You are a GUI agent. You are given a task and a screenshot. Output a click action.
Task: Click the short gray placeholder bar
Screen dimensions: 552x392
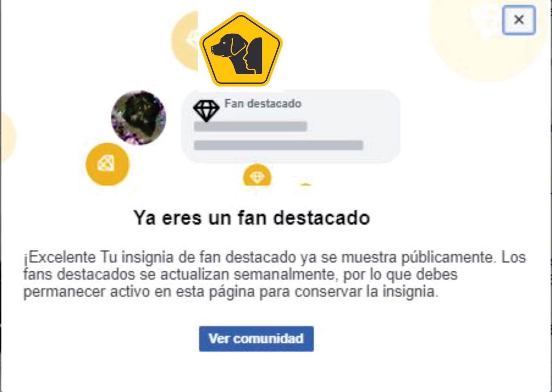coord(250,127)
